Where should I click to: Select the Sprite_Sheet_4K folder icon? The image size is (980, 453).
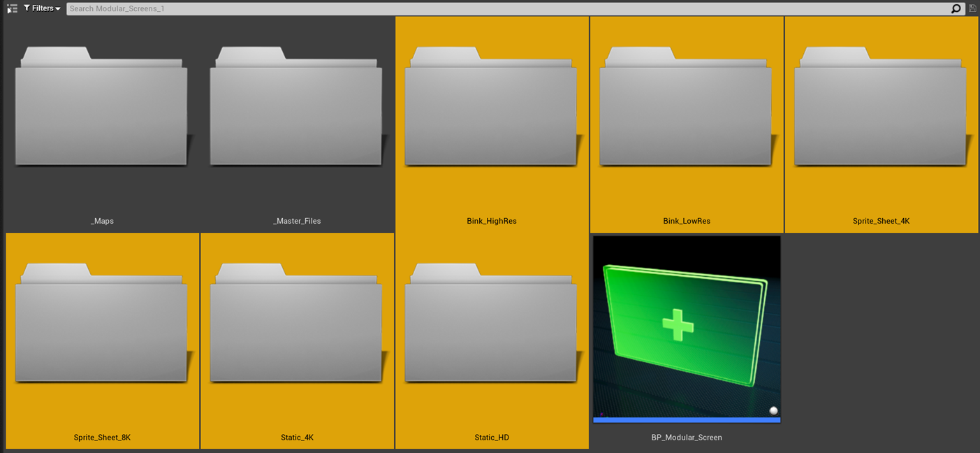pos(881,107)
